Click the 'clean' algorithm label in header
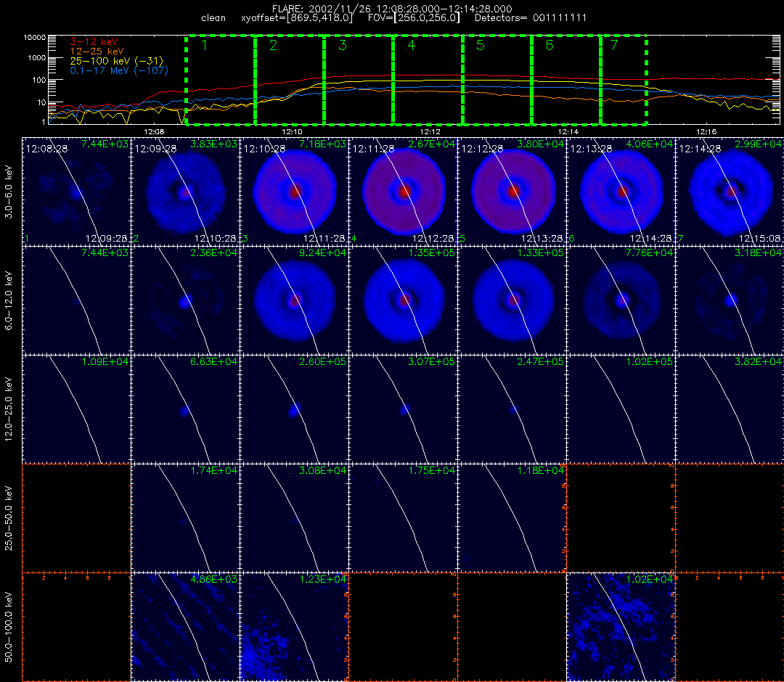Viewport: 784px width, 682px height. click(213, 18)
